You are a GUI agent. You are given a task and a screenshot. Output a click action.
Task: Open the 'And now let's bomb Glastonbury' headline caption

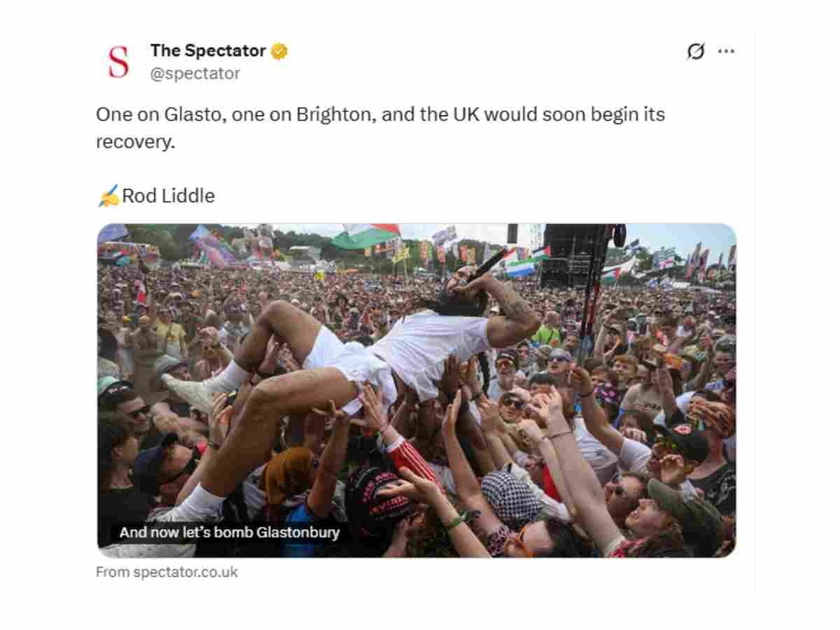[x=229, y=533]
